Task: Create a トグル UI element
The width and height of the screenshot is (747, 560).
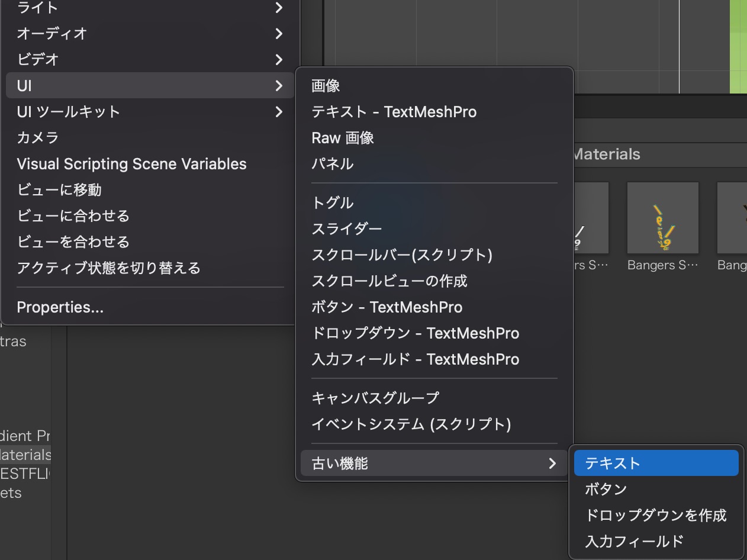Action: tap(333, 203)
